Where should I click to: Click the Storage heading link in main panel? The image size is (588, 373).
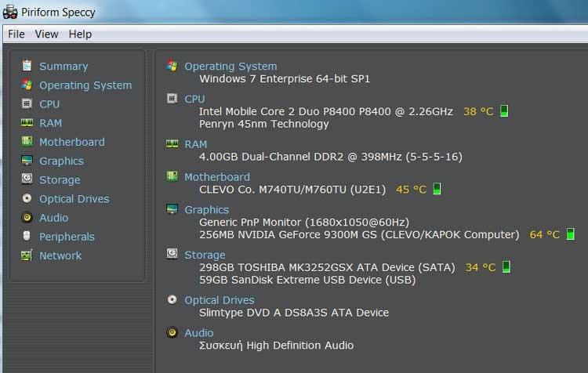[x=205, y=255]
